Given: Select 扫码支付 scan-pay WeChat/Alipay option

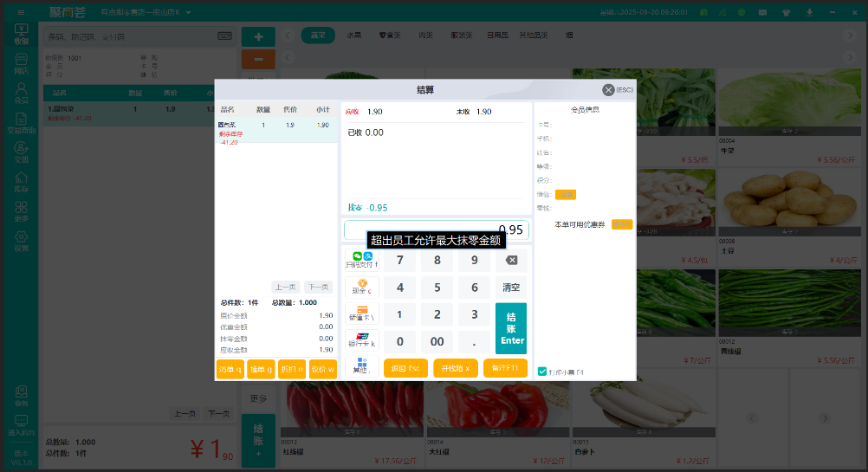Looking at the screenshot, I should [x=361, y=260].
